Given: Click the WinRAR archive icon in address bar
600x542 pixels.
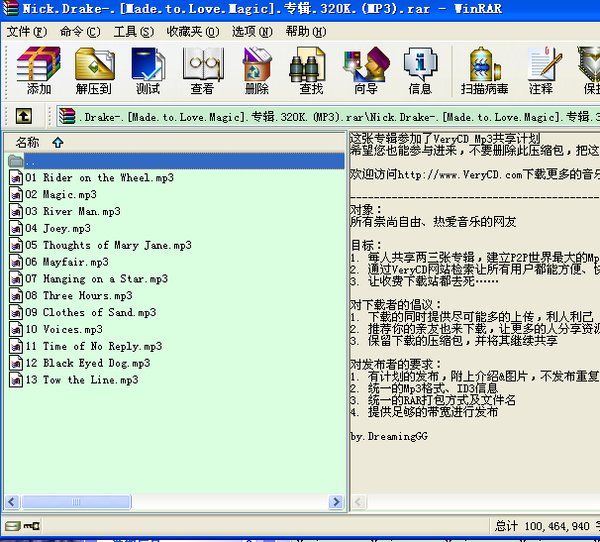Looking at the screenshot, I should click(x=67, y=116).
